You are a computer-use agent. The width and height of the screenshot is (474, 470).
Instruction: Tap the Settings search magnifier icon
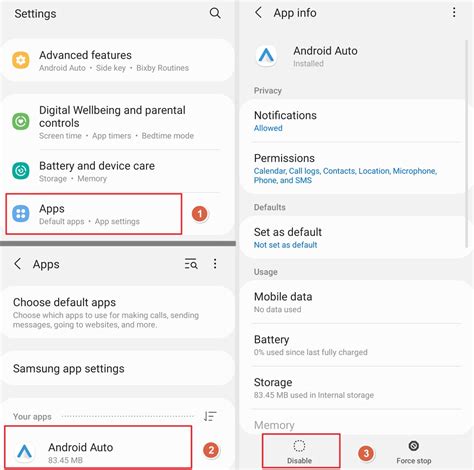click(x=215, y=13)
